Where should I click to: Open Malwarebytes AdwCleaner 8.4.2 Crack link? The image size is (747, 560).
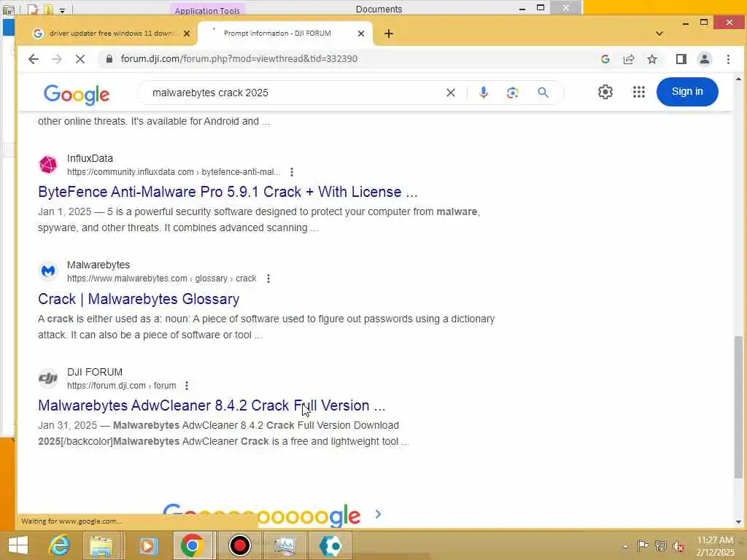click(x=212, y=405)
